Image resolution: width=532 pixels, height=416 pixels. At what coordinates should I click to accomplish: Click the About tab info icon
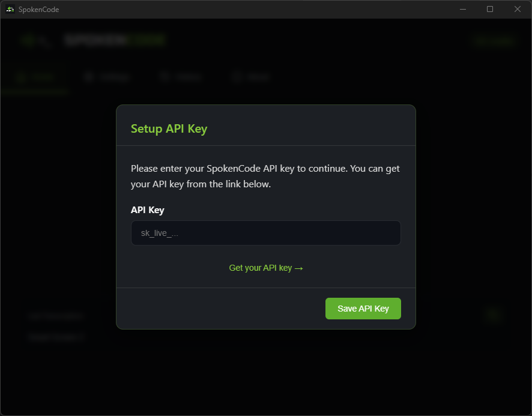coord(237,77)
